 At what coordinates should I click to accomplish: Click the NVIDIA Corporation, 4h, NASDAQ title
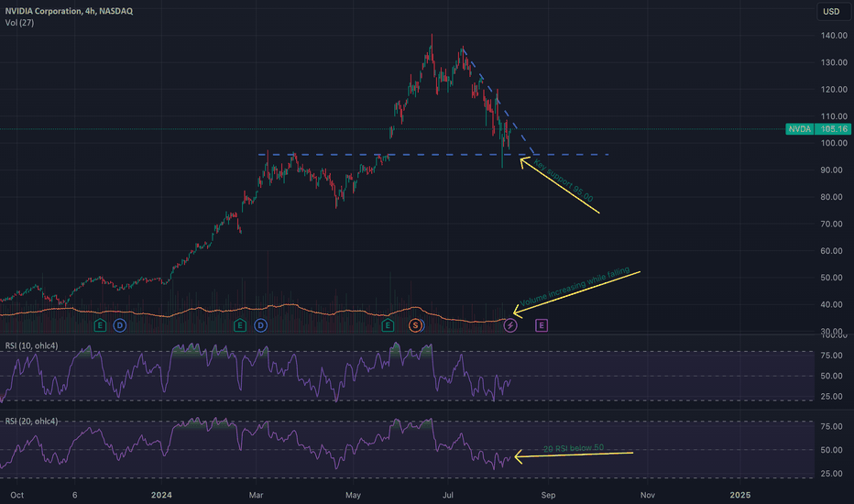pos(69,11)
